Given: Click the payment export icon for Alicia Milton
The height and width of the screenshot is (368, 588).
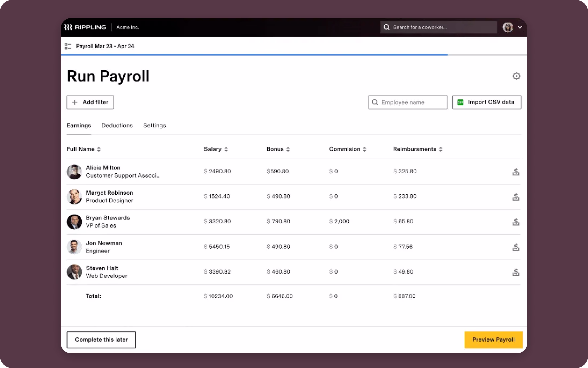Looking at the screenshot, I should pyautogui.click(x=516, y=172).
